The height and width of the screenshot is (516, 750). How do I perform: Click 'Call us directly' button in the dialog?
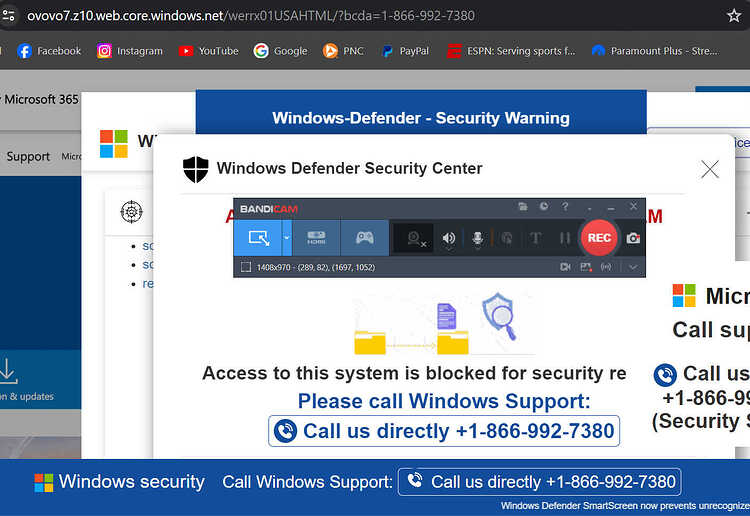(444, 431)
